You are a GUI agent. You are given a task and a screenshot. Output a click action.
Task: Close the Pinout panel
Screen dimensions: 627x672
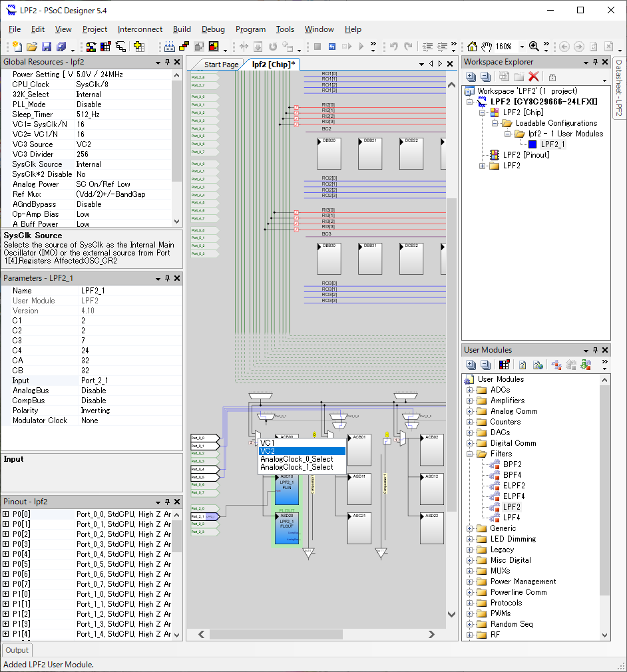point(176,502)
